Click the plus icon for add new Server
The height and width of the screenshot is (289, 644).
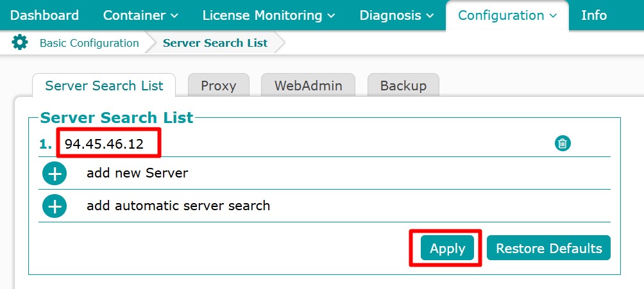pyautogui.click(x=55, y=173)
